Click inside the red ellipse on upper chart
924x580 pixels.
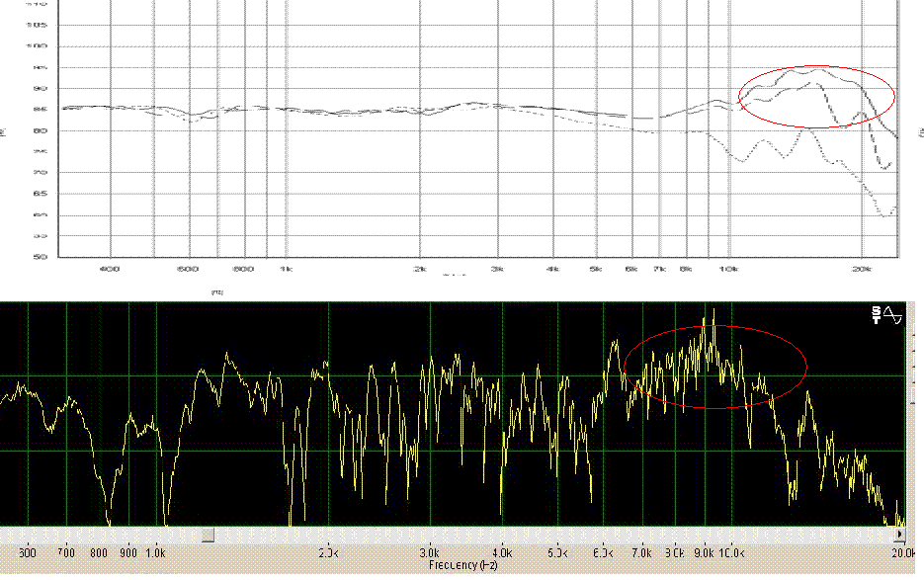[816, 97]
